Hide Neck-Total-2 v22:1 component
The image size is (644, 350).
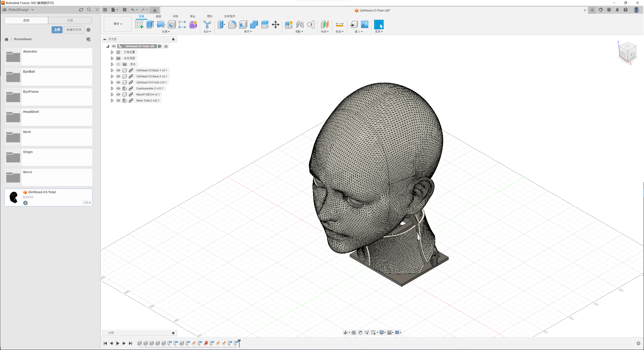pyautogui.click(x=118, y=100)
